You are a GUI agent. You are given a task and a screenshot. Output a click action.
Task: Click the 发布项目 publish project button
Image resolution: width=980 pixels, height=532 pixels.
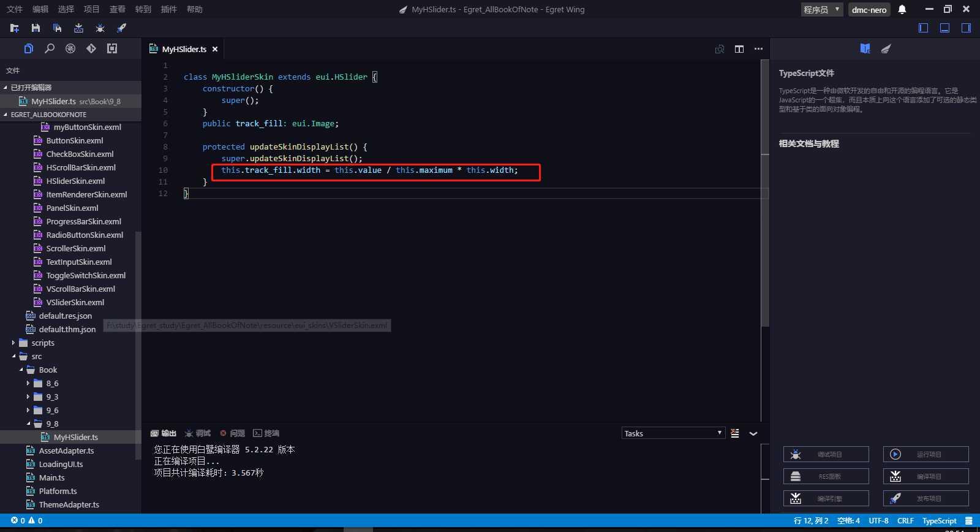[926, 498]
